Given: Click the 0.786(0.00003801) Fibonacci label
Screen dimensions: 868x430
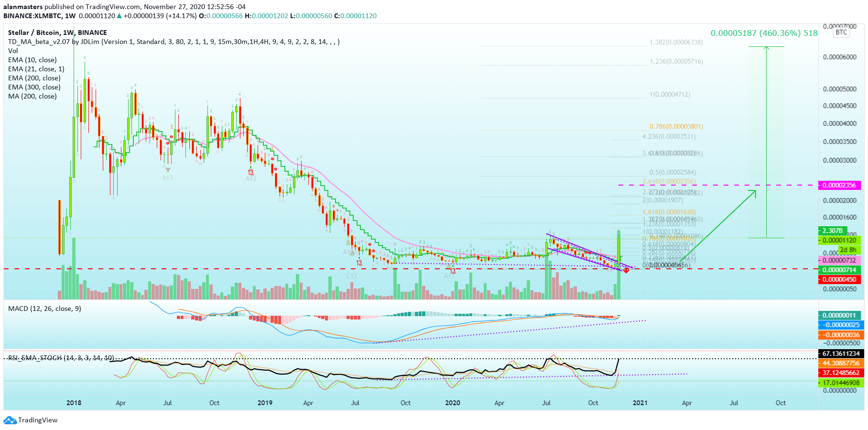Looking at the screenshot, I should pos(676,126).
